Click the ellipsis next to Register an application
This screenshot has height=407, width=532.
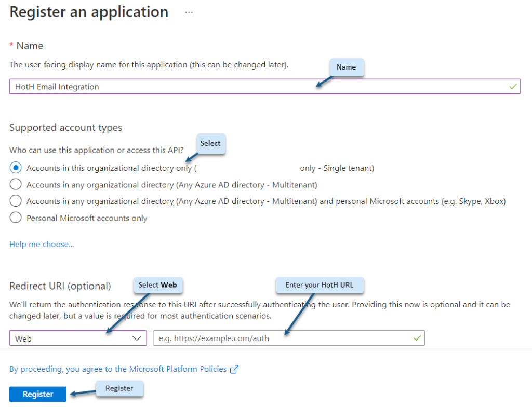click(x=189, y=11)
